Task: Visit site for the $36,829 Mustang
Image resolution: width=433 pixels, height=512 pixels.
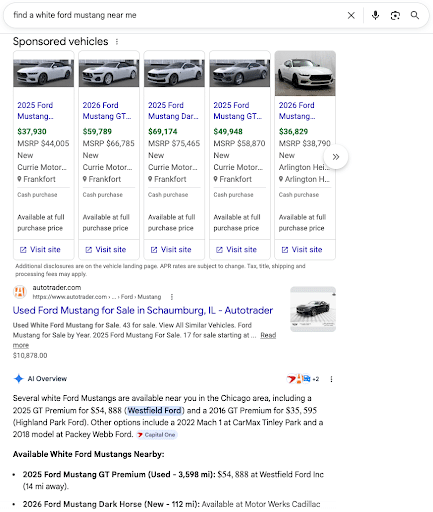Action: pos(302,250)
